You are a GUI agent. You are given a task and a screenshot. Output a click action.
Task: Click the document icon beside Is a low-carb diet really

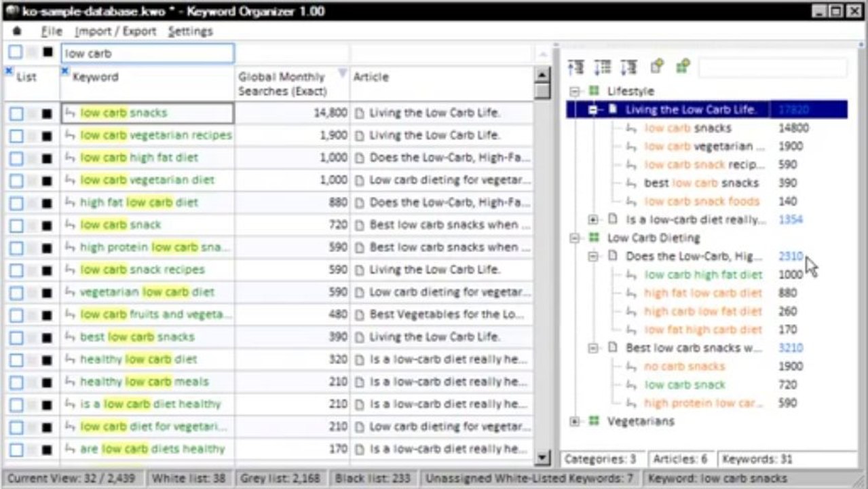[613, 219]
